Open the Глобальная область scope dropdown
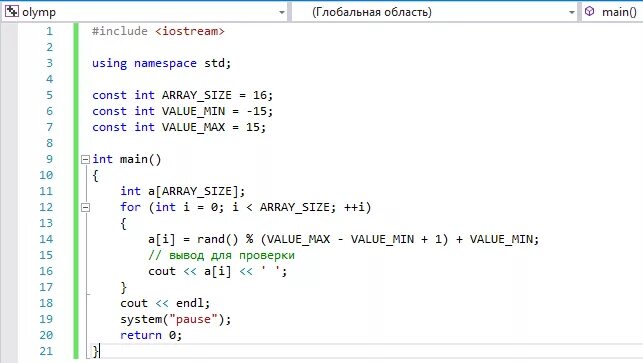 pyautogui.click(x=434, y=12)
